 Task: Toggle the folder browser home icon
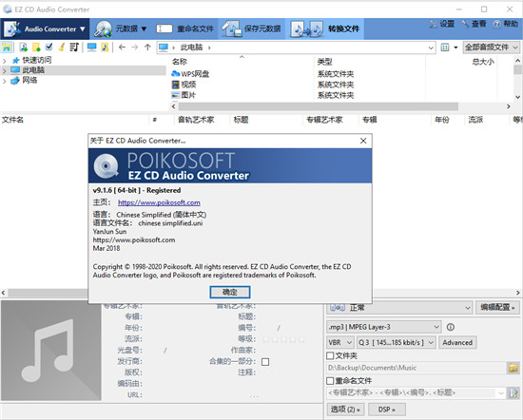click(7, 48)
